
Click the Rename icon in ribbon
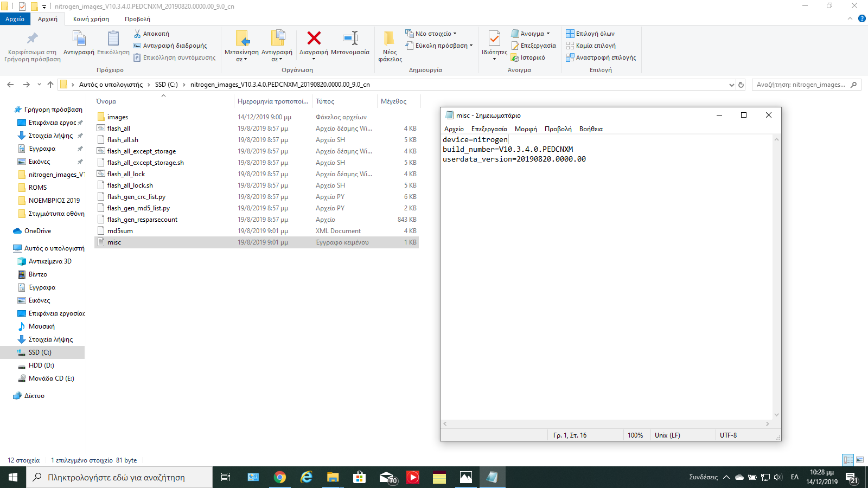(350, 38)
